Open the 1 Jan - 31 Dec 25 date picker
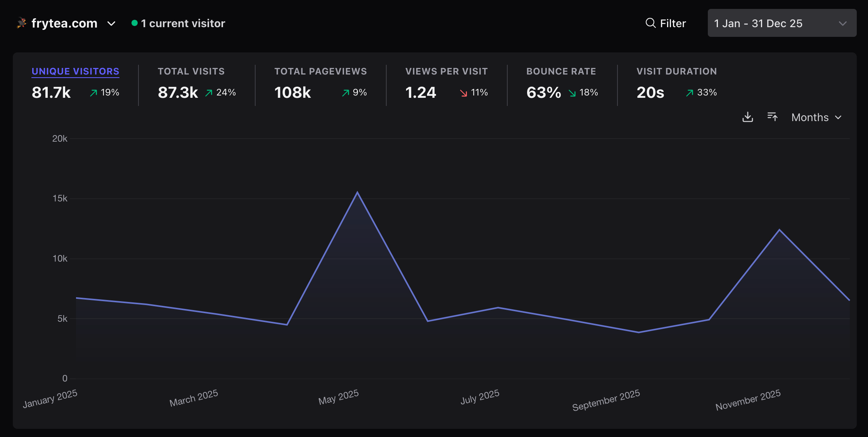 tap(782, 23)
